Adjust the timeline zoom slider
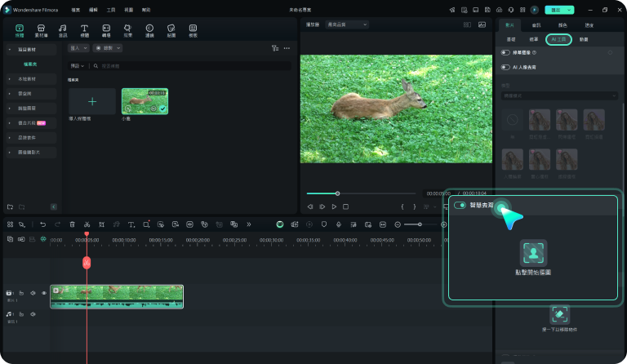The width and height of the screenshot is (627, 364). coord(420,224)
